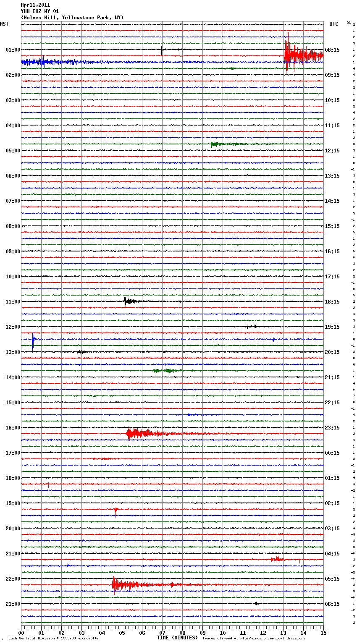Click the '(Holmes Hill, Yellowstone Park, WY)' title
357x644 pixels.
(72, 18)
